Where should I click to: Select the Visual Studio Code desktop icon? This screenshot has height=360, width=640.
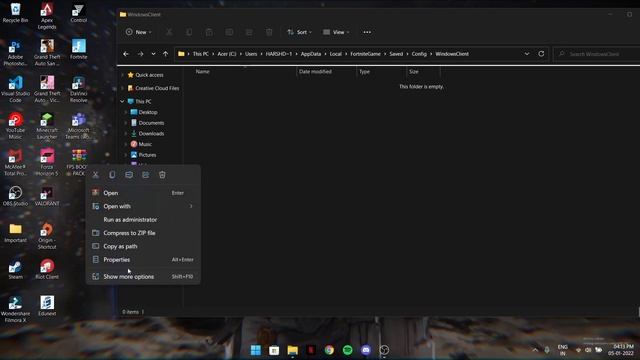click(x=15, y=89)
